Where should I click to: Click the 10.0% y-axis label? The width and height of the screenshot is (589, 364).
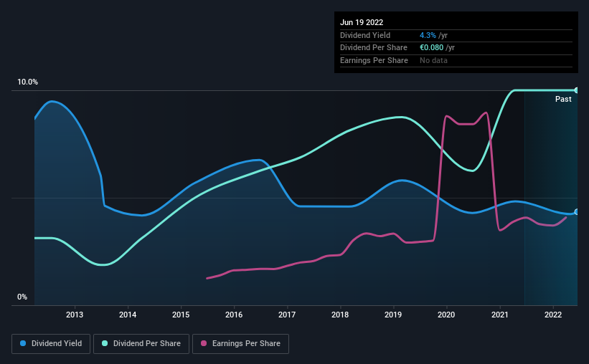pos(28,82)
